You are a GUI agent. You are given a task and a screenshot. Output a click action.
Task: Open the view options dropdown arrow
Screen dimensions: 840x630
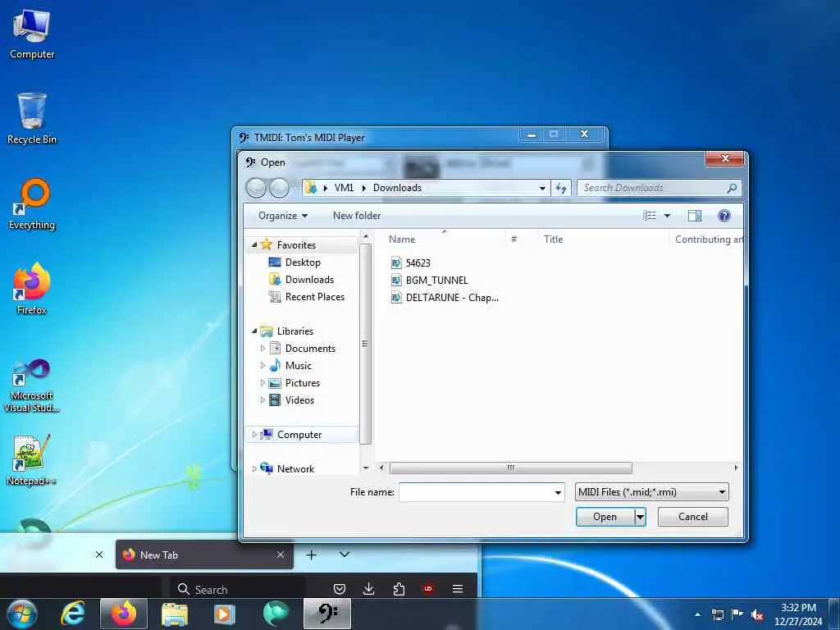pyautogui.click(x=667, y=216)
